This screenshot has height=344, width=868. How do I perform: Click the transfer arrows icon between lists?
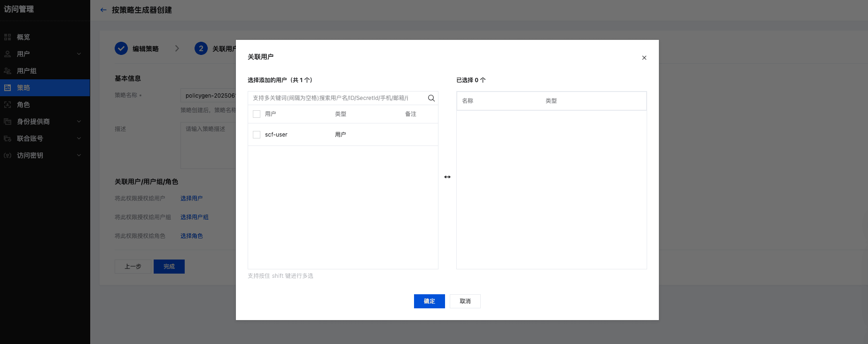point(447,177)
